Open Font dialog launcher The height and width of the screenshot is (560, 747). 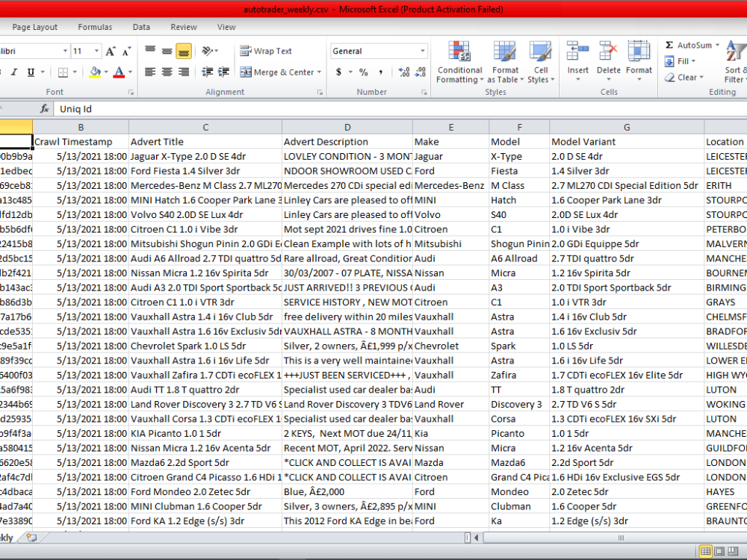pyautogui.click(x=131, y=93)
